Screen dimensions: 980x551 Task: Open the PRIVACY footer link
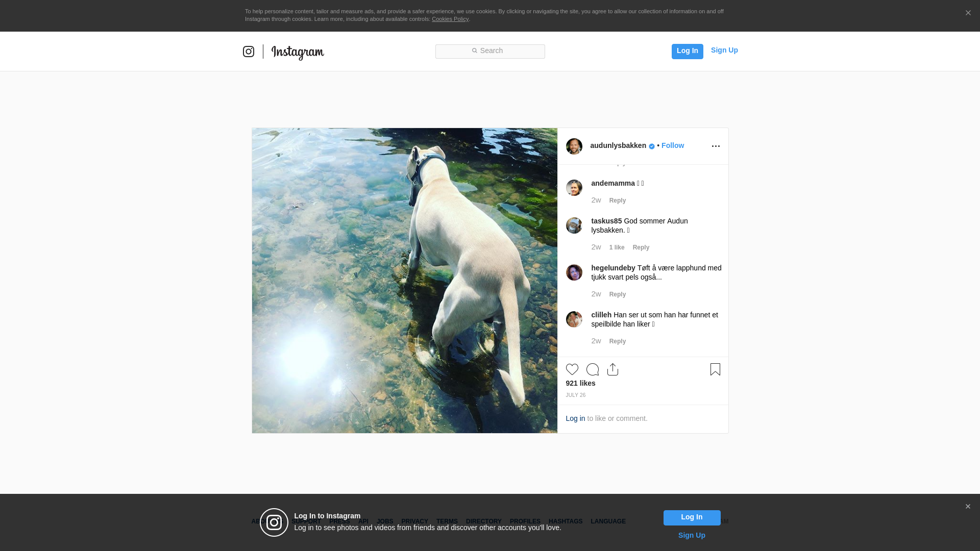pos(414,521)
